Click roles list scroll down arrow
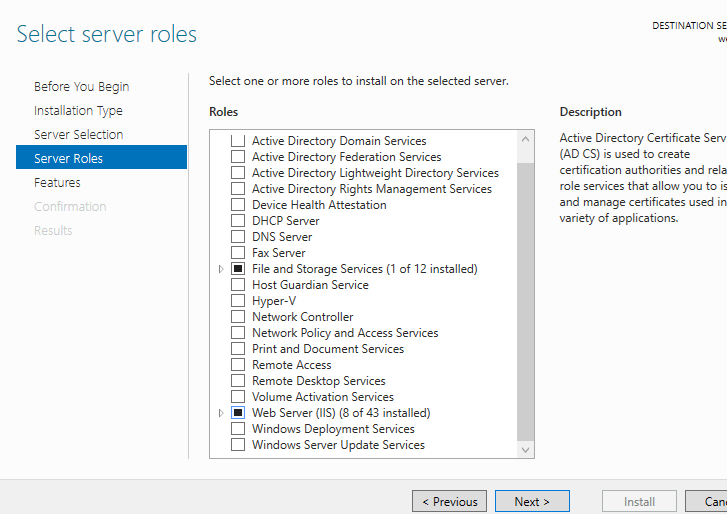The width and height of the screenshot is (727, 514). 525,450
